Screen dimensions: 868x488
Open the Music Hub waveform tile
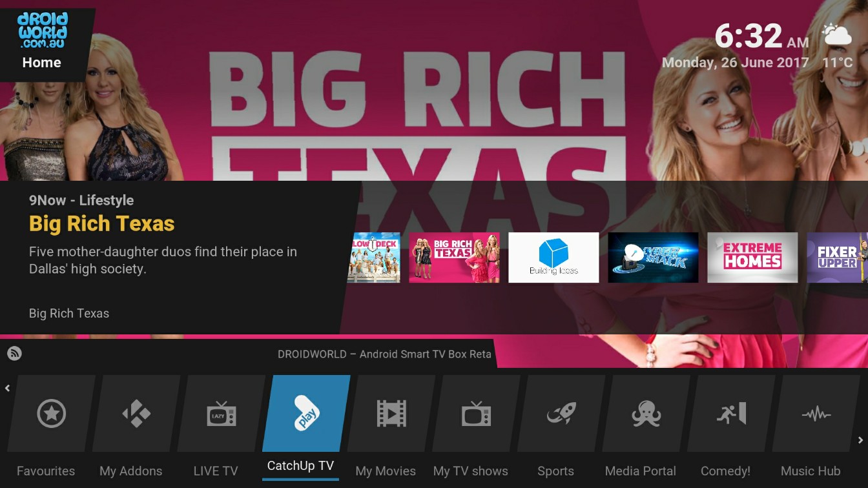coord(817,414)
